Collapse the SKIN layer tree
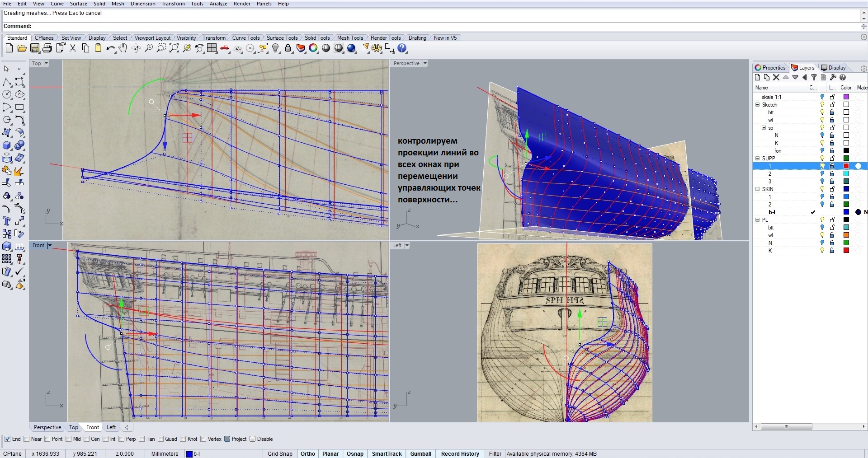This screenshot has height=458, width=868. click(x=758, y=189)
